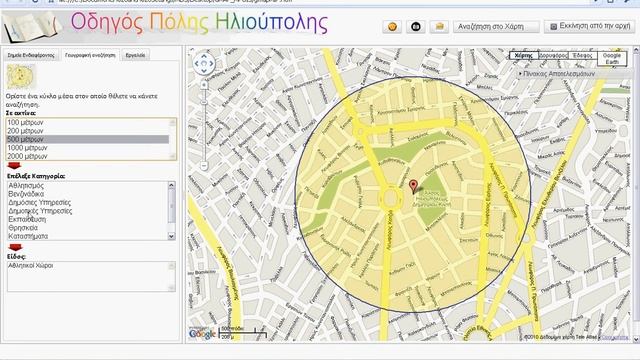Image resolution: width=640 pixels, height=360 pixels.
Task: Pan the map up with the navigation arrow
Action: point(204,56)
